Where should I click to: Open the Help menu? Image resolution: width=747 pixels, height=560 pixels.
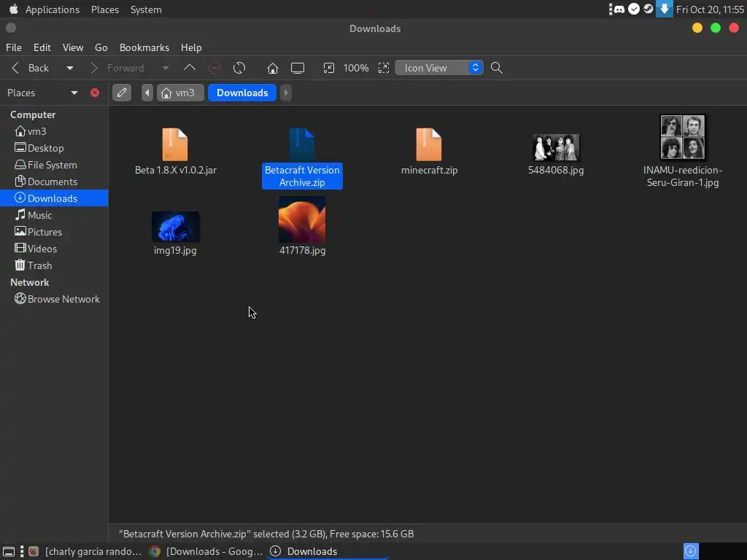coord(191,47)
